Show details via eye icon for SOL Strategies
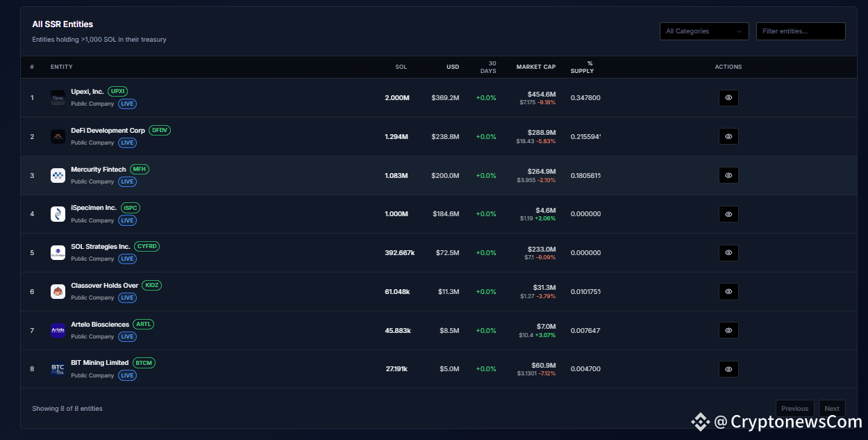Viewport: 868px width, 440px height. [728, 253]
